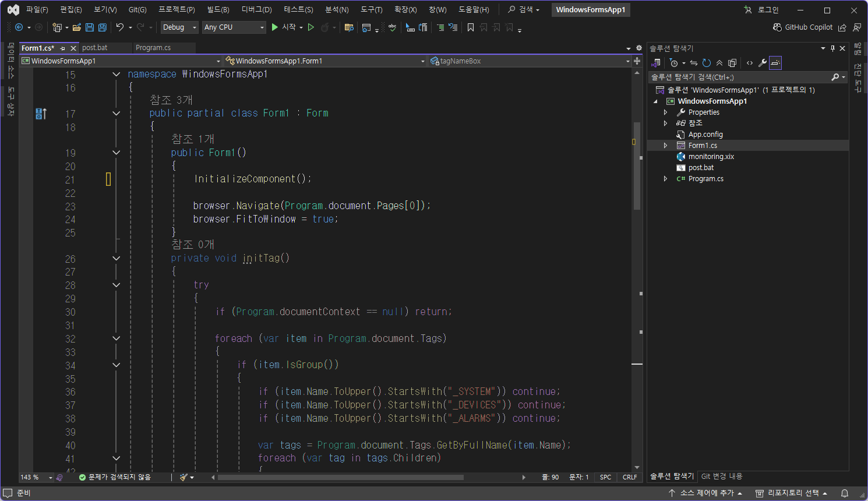Toggle the preview selected items button
Image resolution: width=868 pixels, height=501 pixels.
(x=775, y=63)
